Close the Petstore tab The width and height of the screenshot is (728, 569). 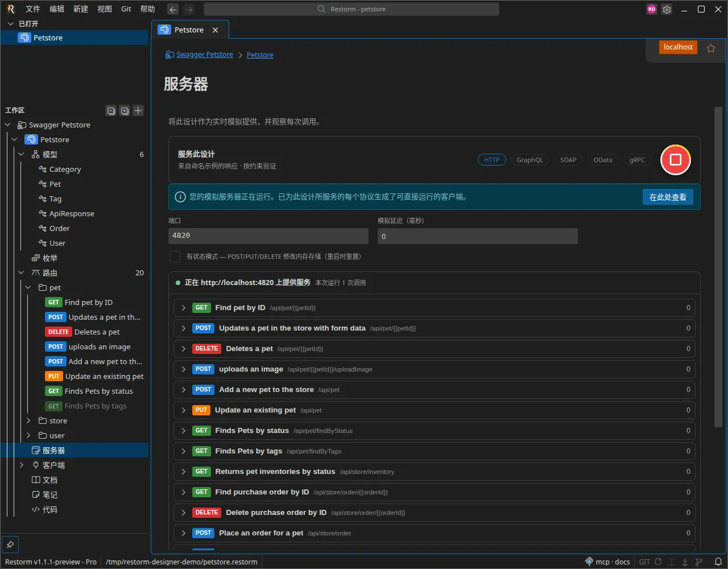point(215,30)
